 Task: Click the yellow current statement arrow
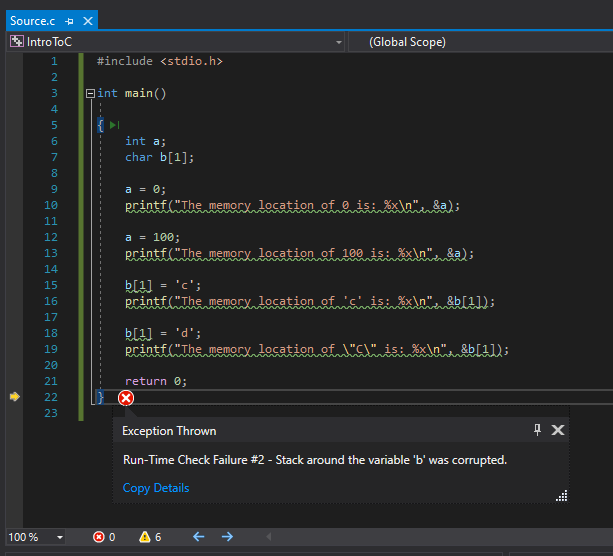tap(14, 397)
